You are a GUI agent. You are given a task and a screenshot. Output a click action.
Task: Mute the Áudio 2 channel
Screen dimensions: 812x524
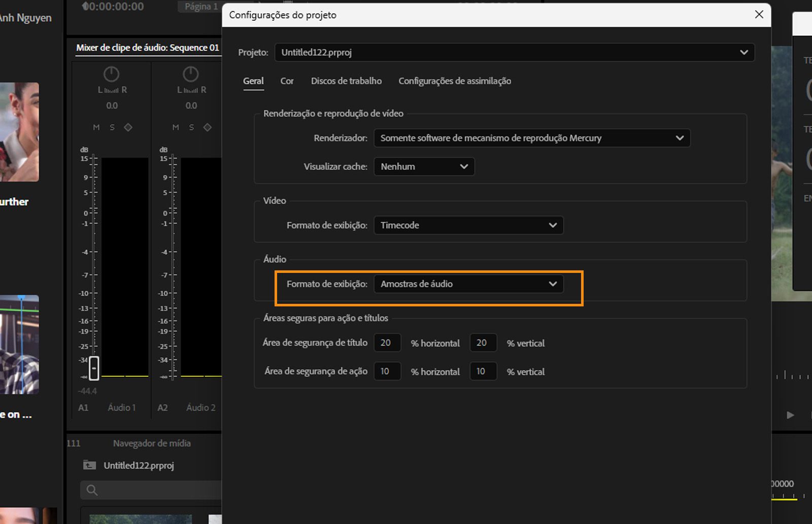pyautogui.click(x=176, y=127)
